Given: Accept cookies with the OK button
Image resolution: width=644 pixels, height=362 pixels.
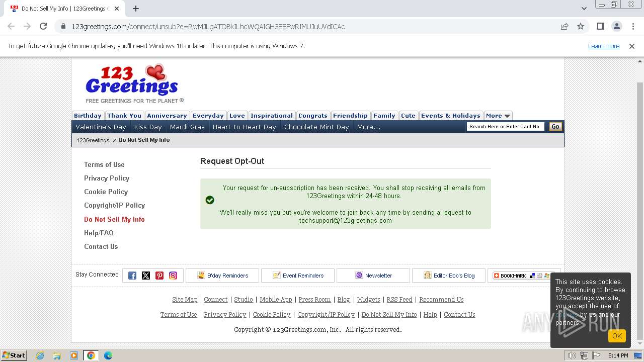Looking at the screenshot, I should (x=617, y=336).
